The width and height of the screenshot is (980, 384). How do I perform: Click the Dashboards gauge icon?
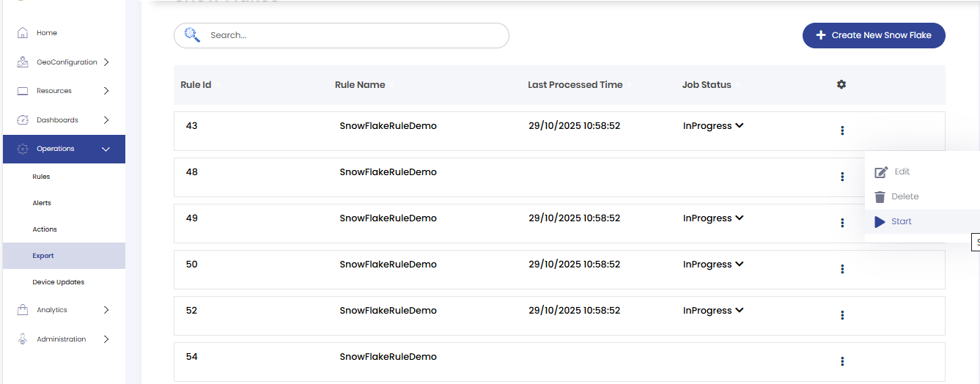pos(23,119)
